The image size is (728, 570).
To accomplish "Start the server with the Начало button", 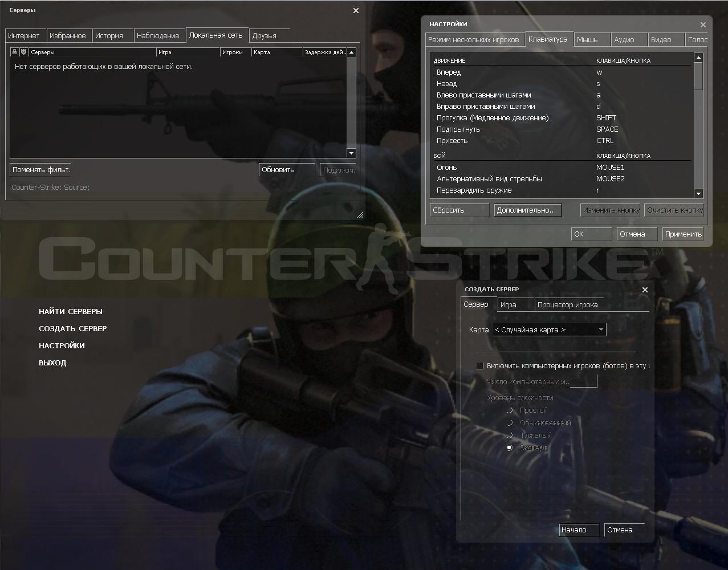I will [x=579, y=530].
